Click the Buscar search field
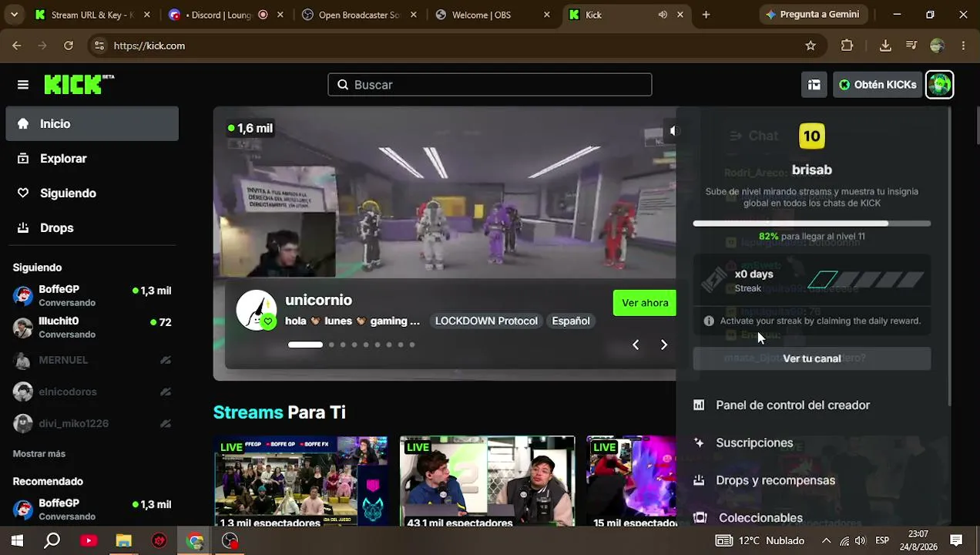980x555 pixels. (490, 85)
